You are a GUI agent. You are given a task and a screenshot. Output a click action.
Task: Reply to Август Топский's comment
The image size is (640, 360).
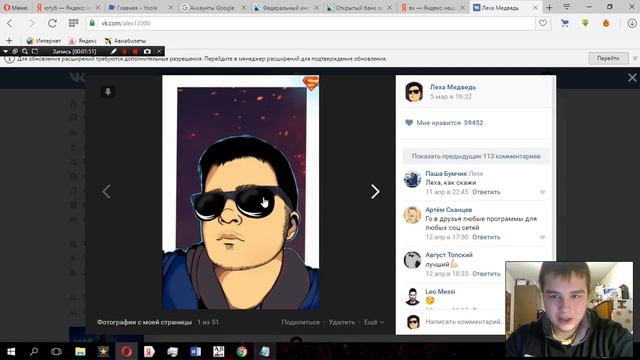point(486,274)
